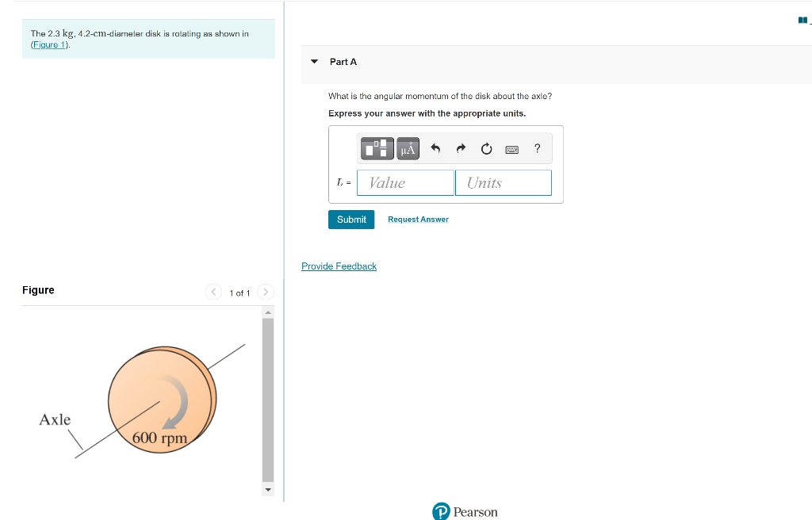Image resolution: width=812 pixels, height=520 pixels.
Task: Collapse the Part A section
Action: 314,62
